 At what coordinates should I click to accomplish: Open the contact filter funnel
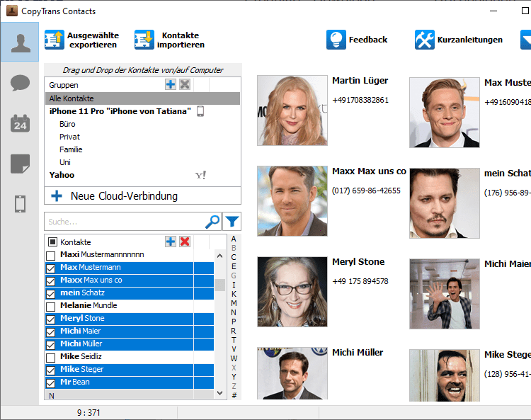tap(232, 222)
